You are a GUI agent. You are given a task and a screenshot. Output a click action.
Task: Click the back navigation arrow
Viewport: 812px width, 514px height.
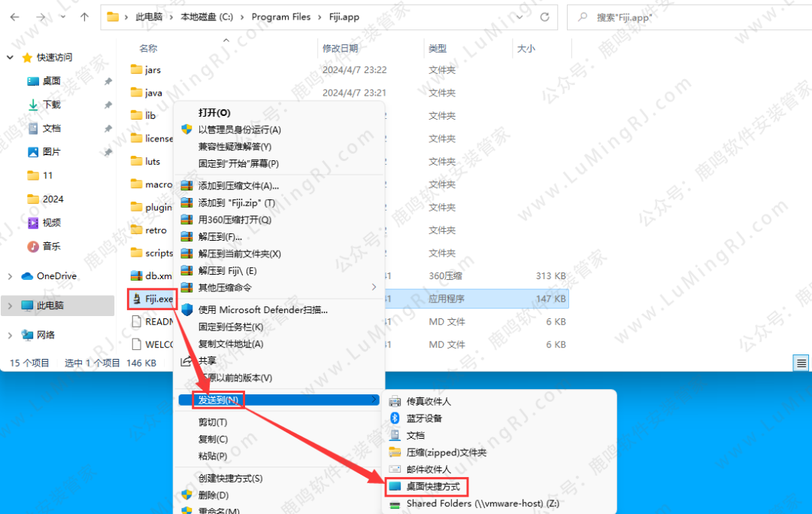coord(15,17)
